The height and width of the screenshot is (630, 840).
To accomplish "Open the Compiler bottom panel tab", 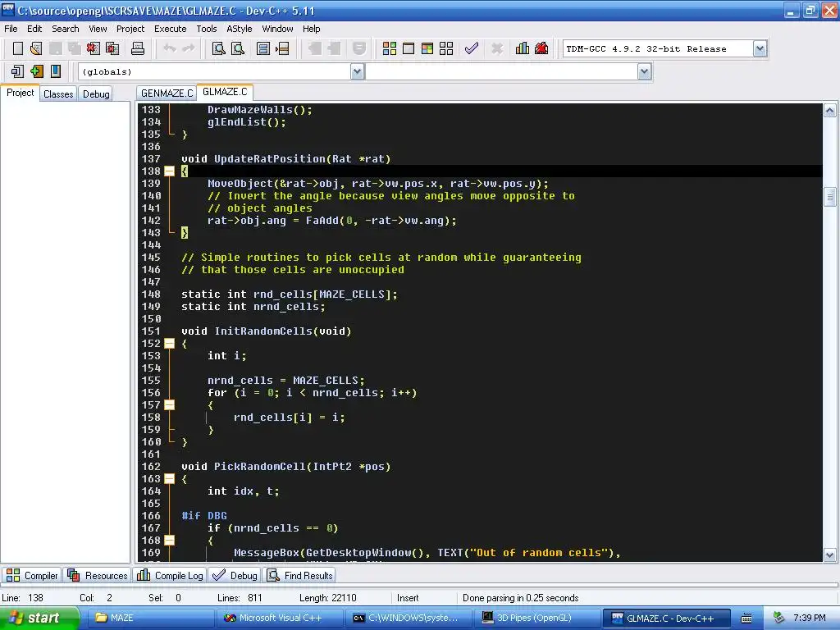I will tap(32, 575).
